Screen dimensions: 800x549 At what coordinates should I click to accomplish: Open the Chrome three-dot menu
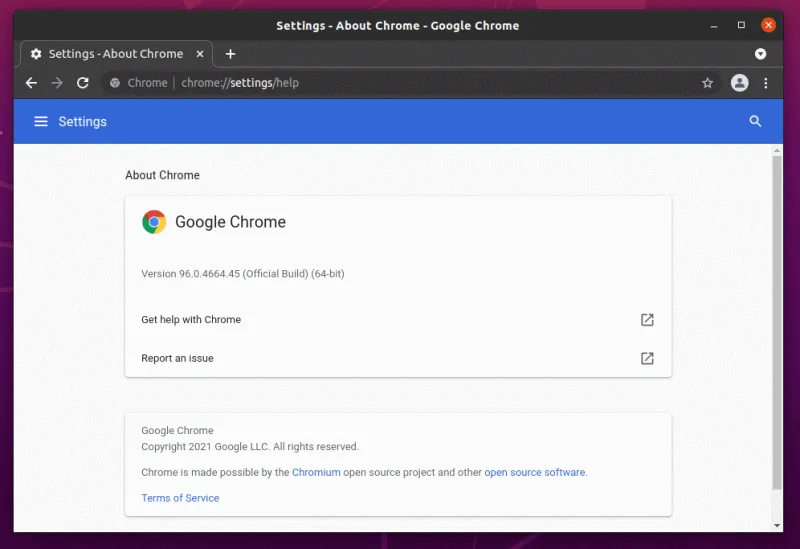pos(766,83)
